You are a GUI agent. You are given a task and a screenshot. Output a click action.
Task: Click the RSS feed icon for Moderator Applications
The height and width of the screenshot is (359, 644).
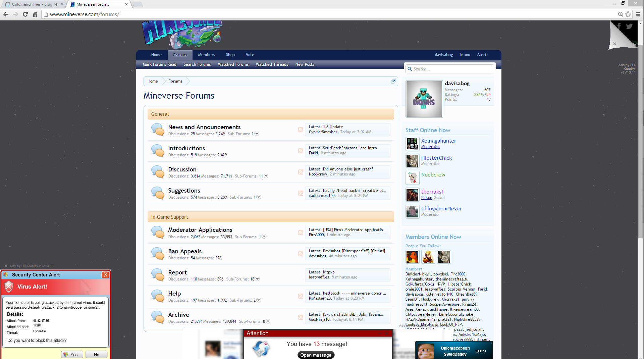click(x=301, y=233)
